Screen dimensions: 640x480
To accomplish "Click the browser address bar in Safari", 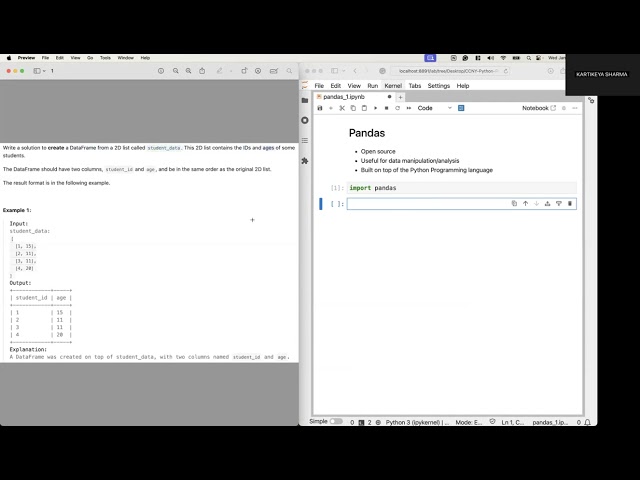I will pyautogui.click(x=448, y=71).
